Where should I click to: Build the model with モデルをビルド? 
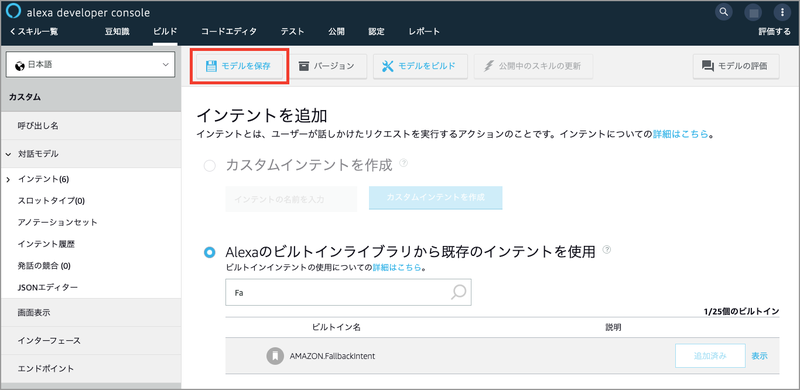pyautogui.click(x=420, y=66)
